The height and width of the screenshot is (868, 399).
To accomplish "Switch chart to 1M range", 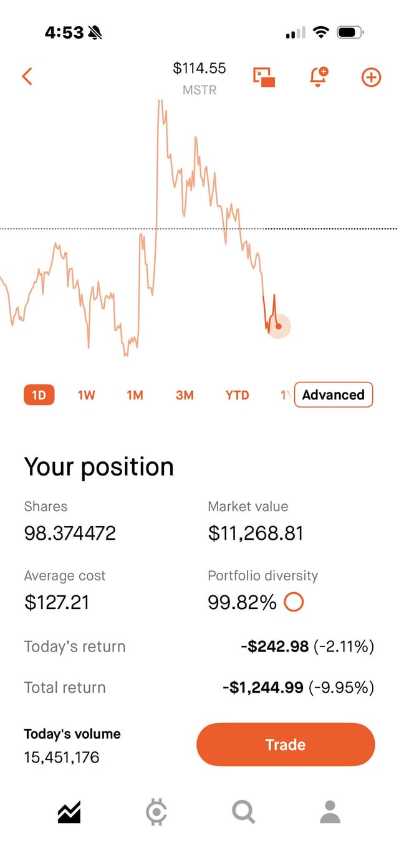I will pos(135,395).
